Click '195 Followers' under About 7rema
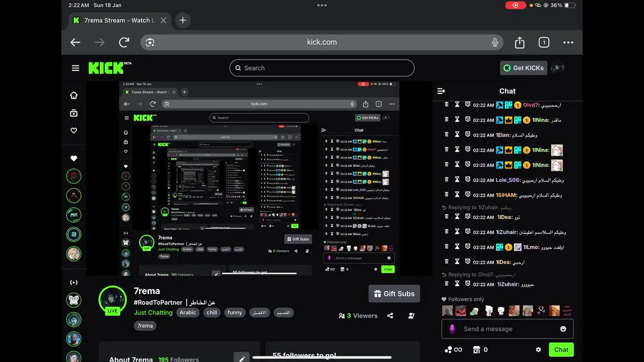The image size is (644, 362). [178, 359]
